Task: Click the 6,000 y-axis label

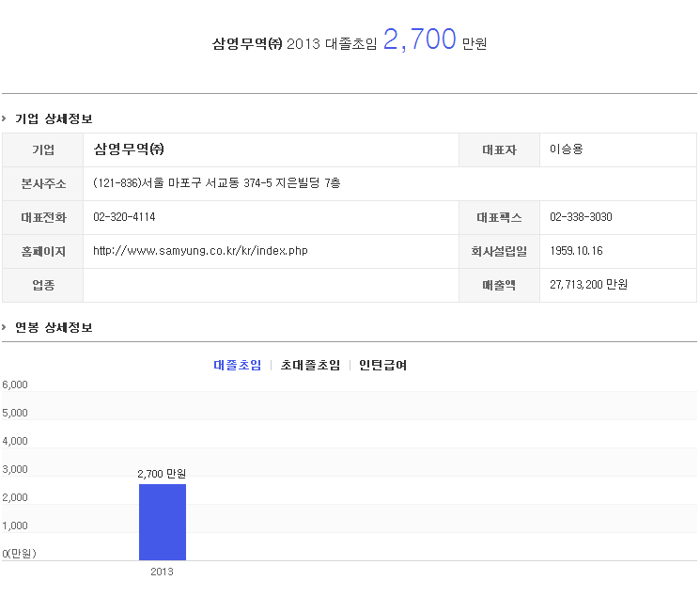Action: (15, 384)
